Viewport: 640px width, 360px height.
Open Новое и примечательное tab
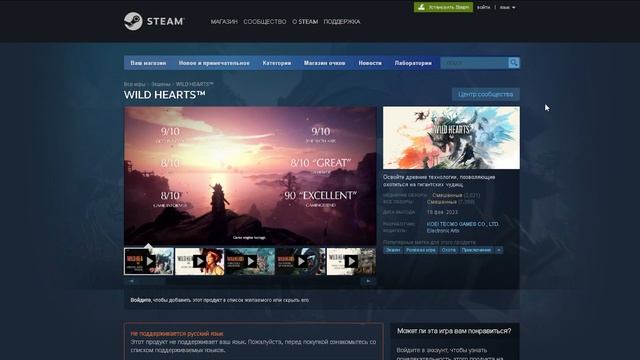pyautogui.click(x=214, y=63)
